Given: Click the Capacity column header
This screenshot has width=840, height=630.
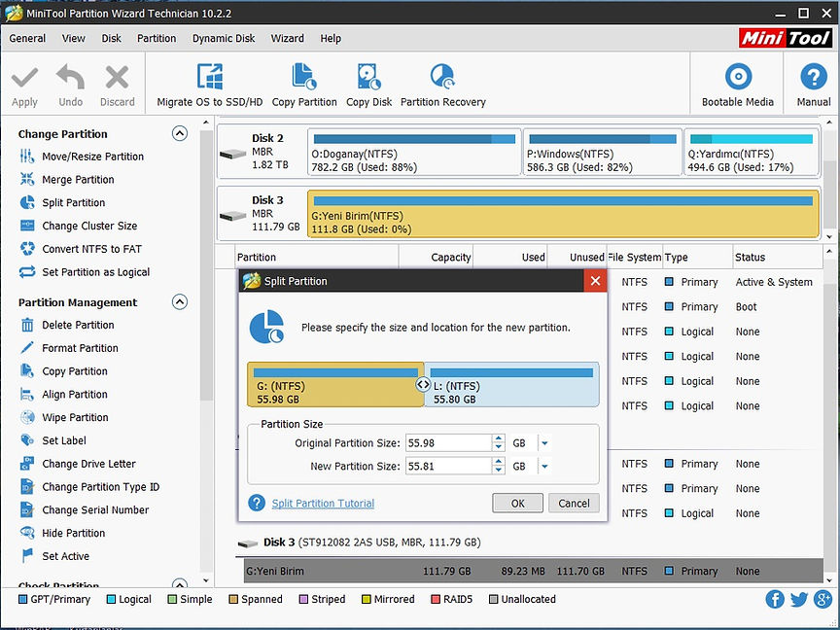Looking at the screenshot, I should click(436, 257).
